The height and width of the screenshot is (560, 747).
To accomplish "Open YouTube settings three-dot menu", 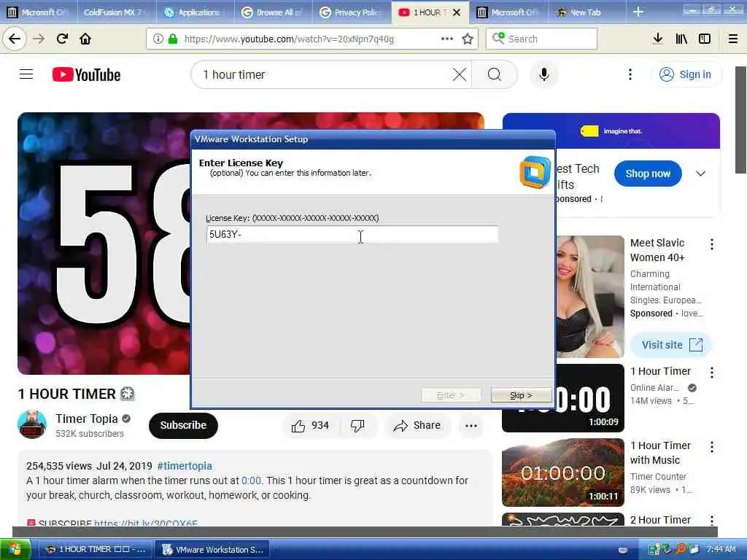I will click(x=630, y=74).
